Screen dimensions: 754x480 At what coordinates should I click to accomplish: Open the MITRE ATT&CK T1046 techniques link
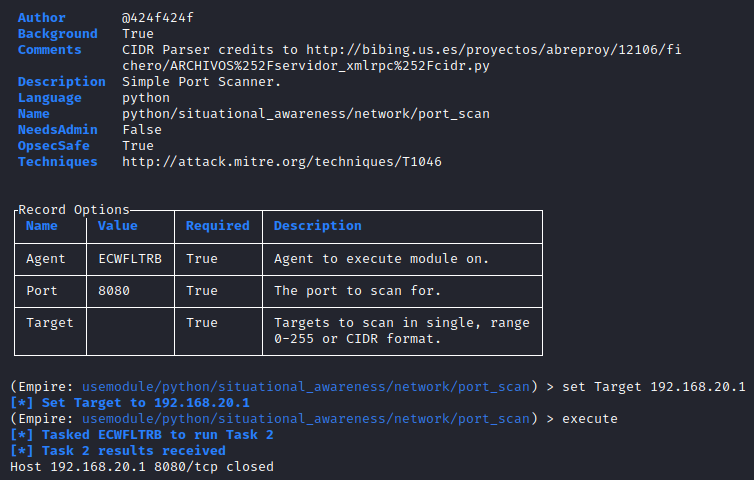coord(282,161)
